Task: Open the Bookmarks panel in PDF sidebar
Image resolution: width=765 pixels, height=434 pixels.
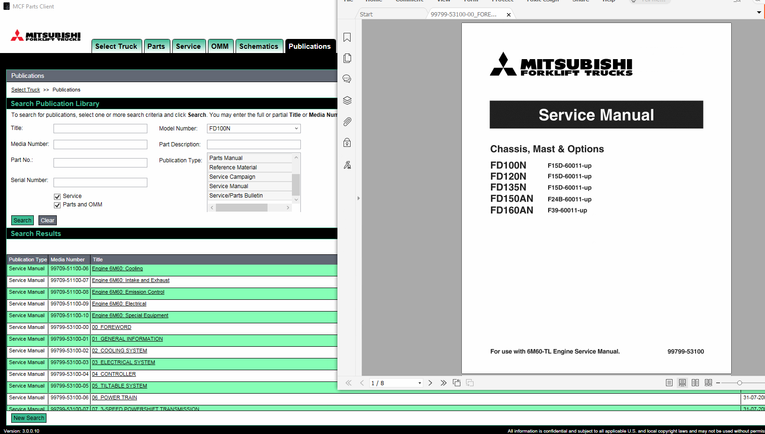Action: click(x=347, y=37)
